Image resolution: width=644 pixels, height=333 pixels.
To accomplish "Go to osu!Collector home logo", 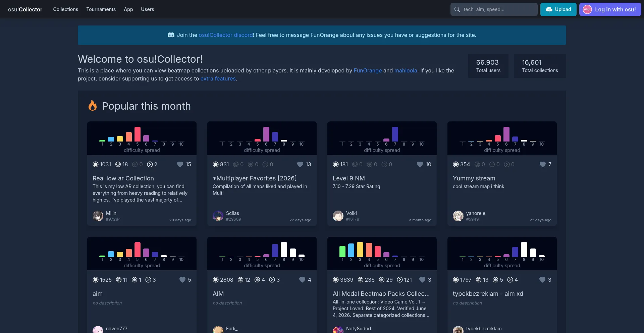I will [25, 9].
